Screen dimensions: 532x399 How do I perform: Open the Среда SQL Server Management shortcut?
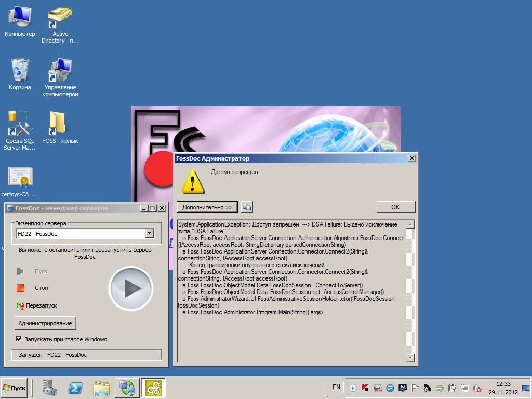point(20,130)
